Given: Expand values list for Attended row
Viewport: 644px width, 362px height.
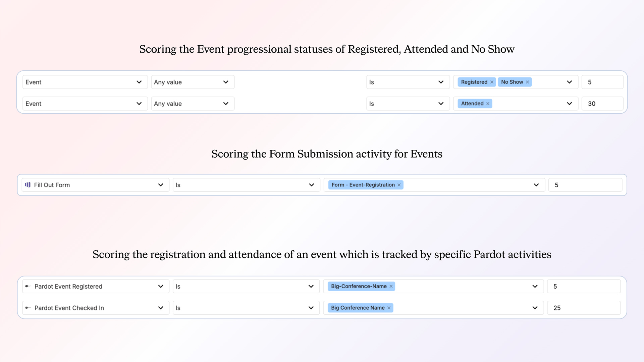Looking at the screenshot, I should point(569,104).
